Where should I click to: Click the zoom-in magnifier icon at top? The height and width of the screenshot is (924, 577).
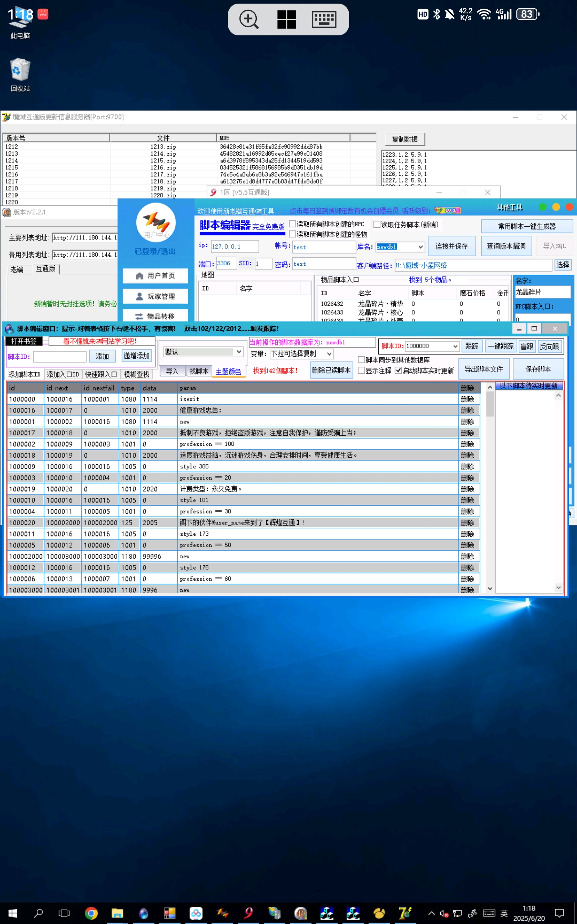[x=248, y=19]
